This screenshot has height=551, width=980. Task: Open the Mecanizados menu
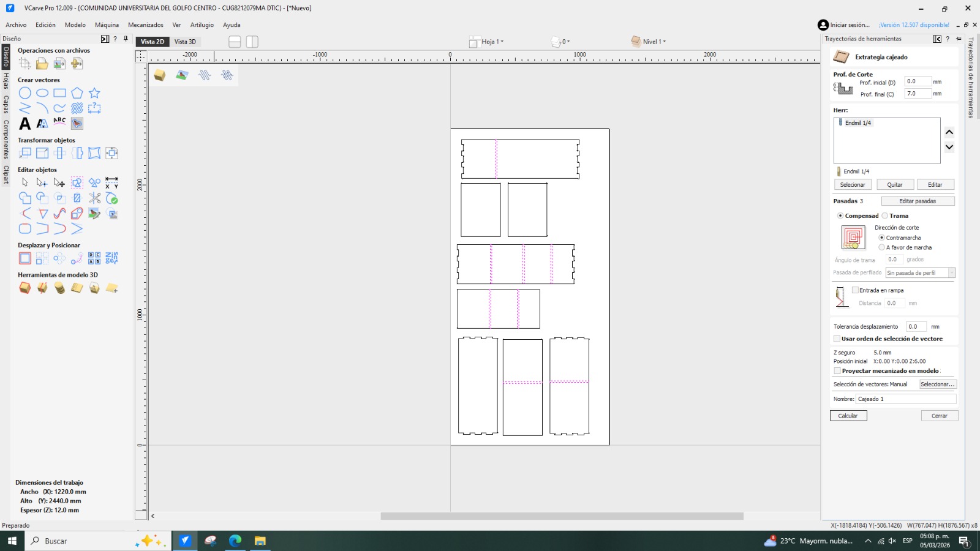click(145, 25)
